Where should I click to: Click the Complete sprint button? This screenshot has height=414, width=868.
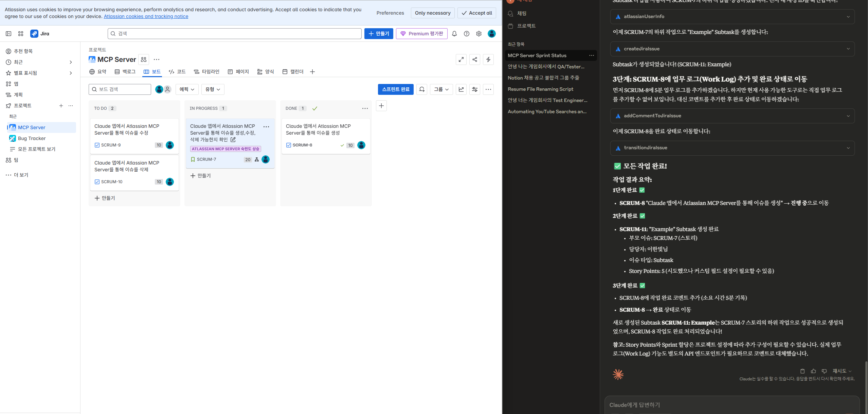(x=396, y=89)
